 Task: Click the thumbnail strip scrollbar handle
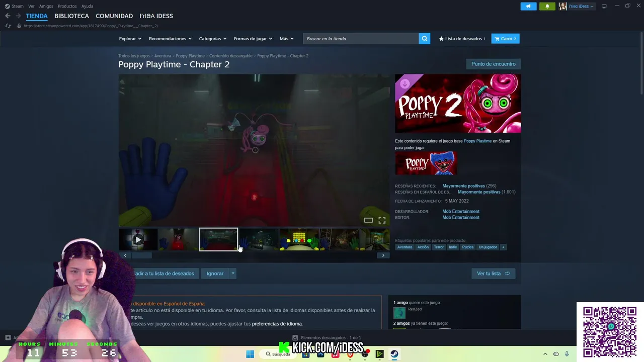[x=141, y=255]
